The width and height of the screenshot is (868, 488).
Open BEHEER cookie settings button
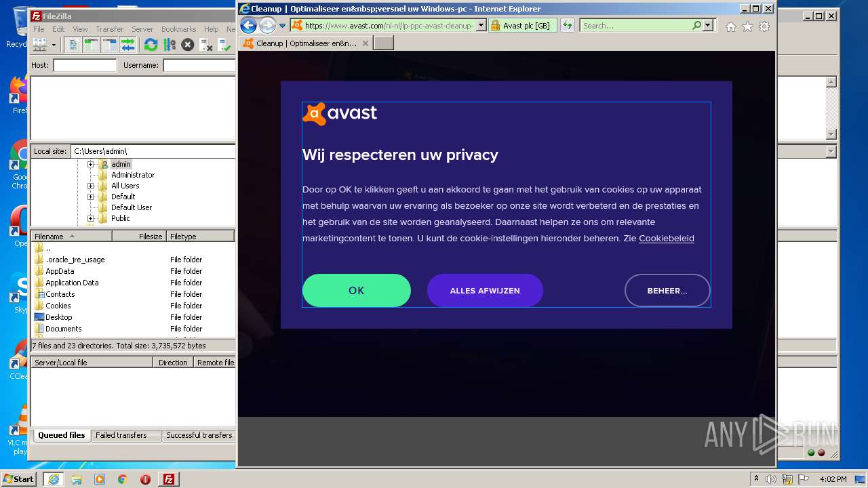point(667,291)
